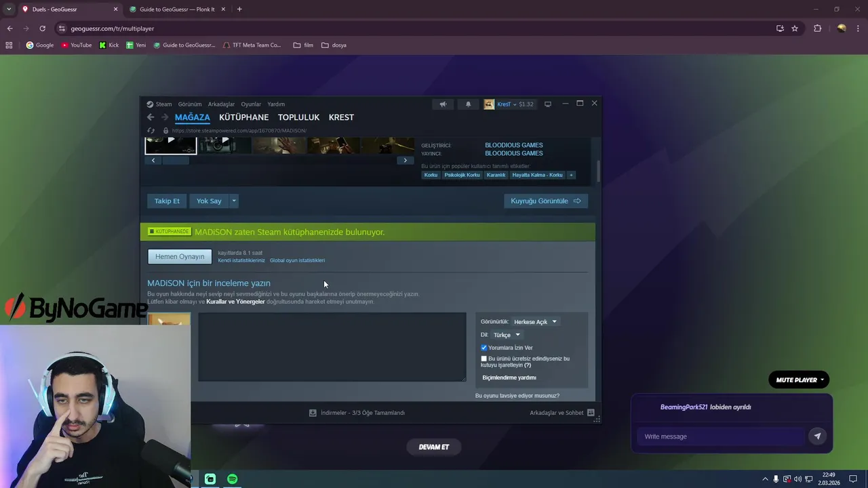This screenshot has width=868, height=488.
Task: Open the Arkadaşlar menu
Action: click(221, 104)
